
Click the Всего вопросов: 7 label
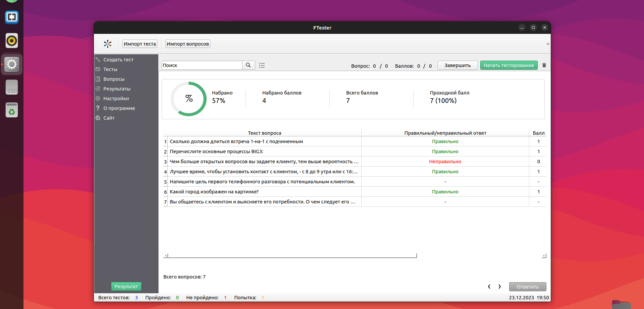pos(184,277)
